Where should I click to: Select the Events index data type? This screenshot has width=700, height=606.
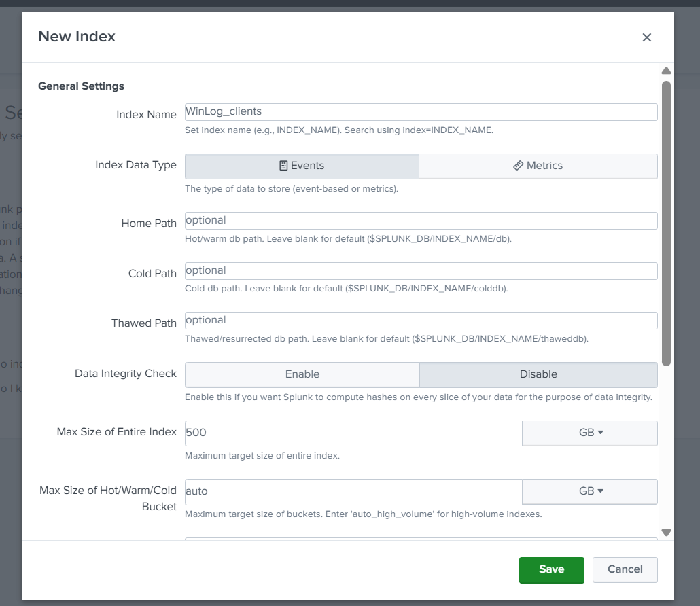tap(302, 166)
